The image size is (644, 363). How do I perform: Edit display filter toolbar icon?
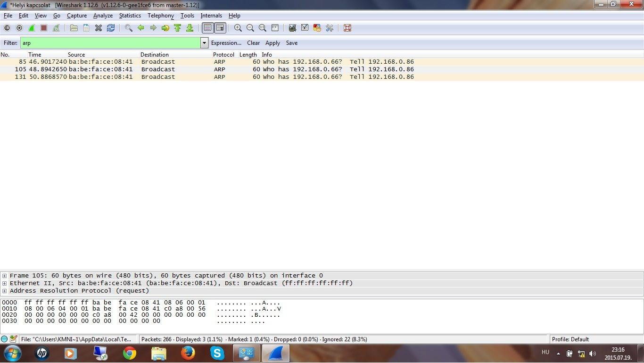pos(305,28)
